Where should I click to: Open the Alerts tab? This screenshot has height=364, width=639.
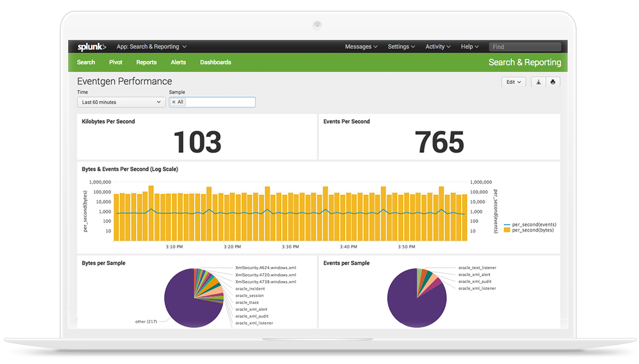(x=178, y=62)
